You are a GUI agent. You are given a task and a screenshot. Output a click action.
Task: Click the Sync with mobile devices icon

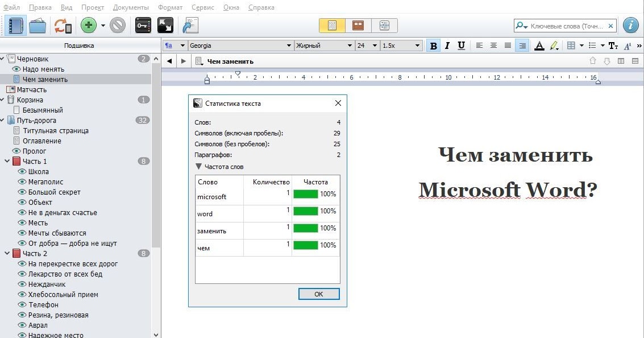tap(63, 26)
